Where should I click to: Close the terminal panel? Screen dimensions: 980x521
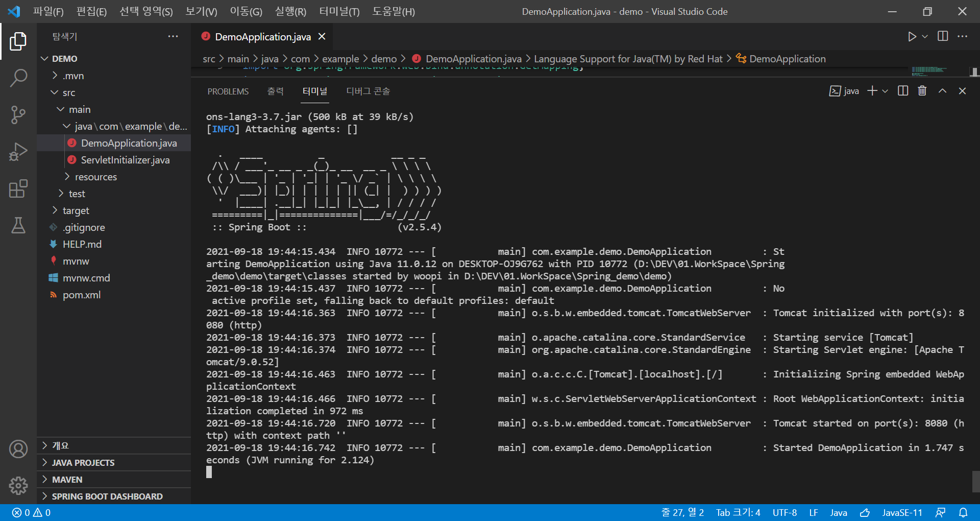(x=962, y=90)
